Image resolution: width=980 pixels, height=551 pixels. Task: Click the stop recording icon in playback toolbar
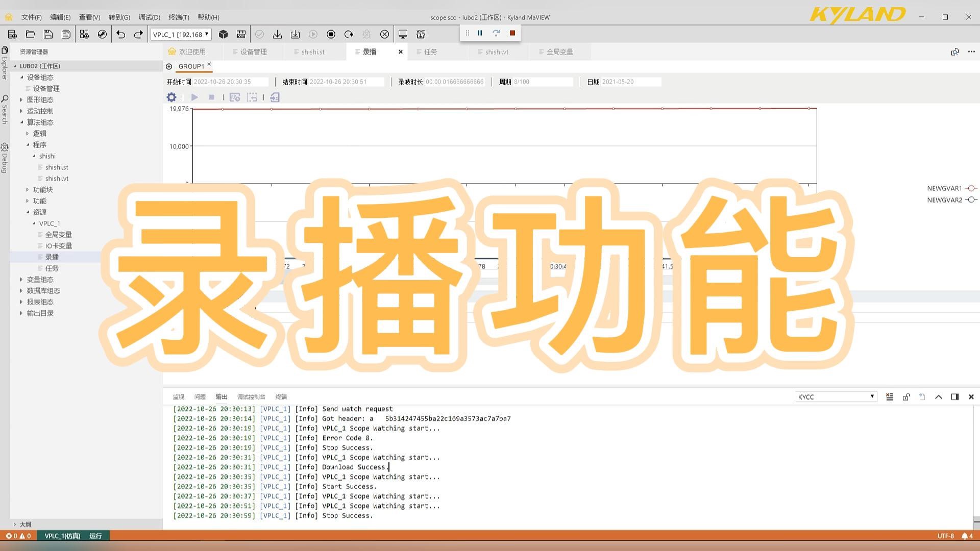(x=212, y=97)
